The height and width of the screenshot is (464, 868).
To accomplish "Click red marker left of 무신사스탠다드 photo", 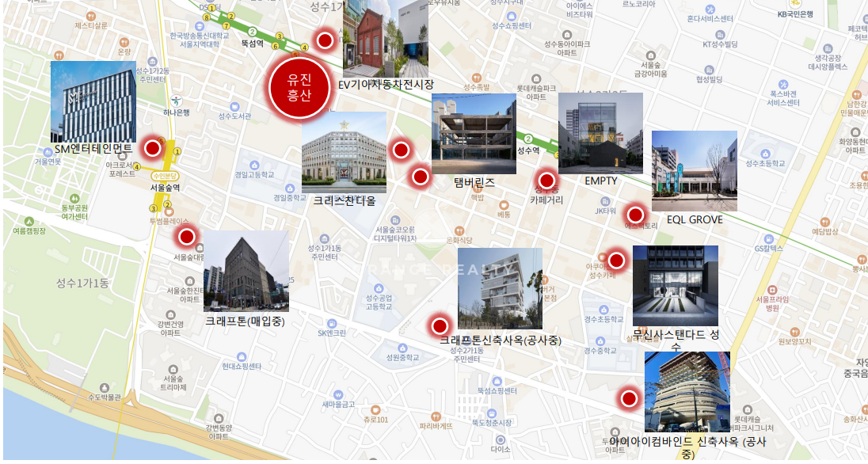I will click(x=617, y=261).
